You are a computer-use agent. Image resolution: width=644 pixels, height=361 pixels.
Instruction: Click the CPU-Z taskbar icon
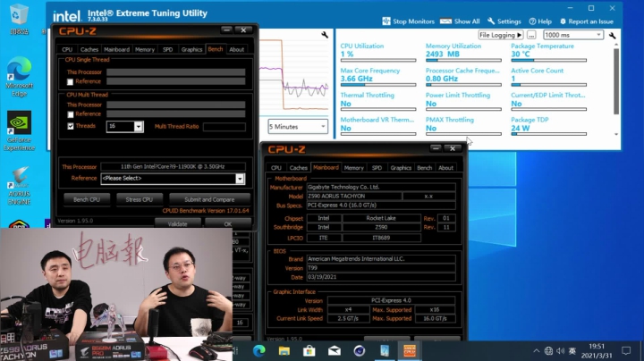coord(410,351)
